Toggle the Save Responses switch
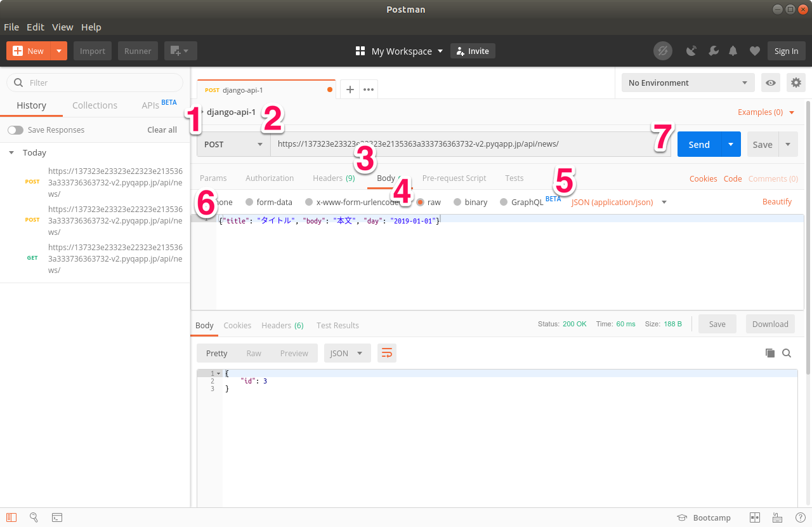Viewport: 812px width, 527px height. click(x=15, y=130)
